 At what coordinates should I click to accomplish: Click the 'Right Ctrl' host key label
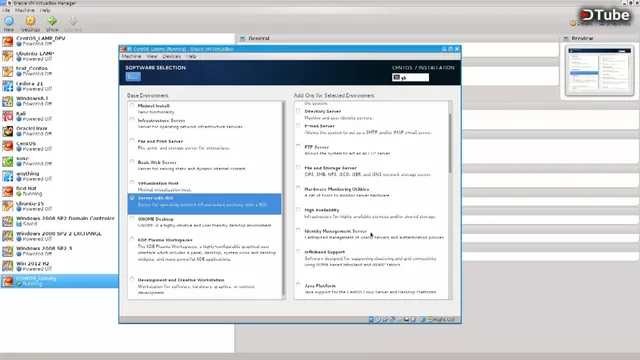(x=444, y=319)
